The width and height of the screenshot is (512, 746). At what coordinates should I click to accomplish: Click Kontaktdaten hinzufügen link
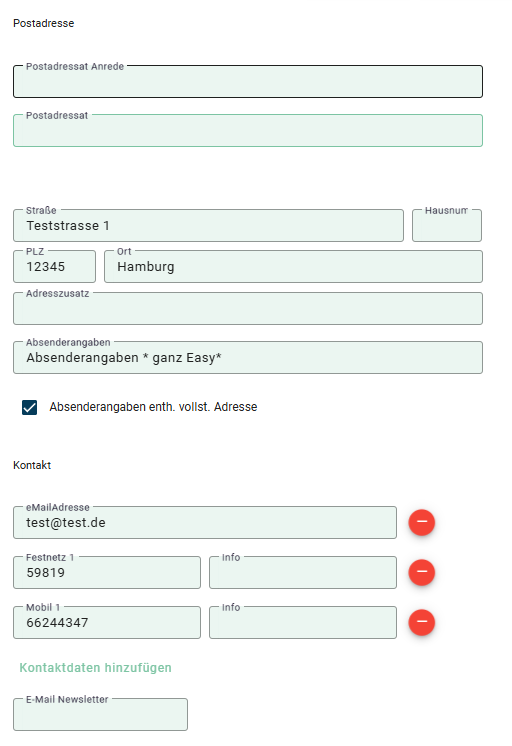[95, 667]
